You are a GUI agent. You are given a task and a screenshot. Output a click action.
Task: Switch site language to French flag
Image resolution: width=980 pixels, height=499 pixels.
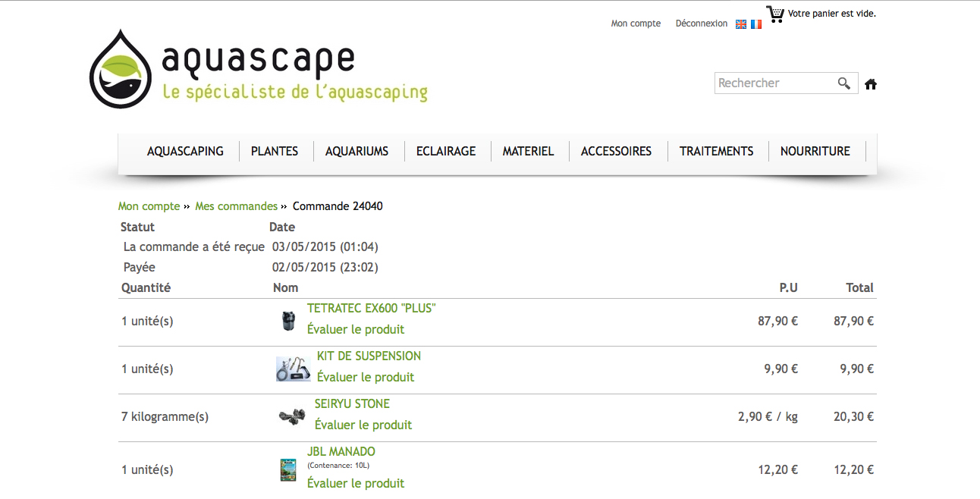pyautogui.click(x=756, y=24)
